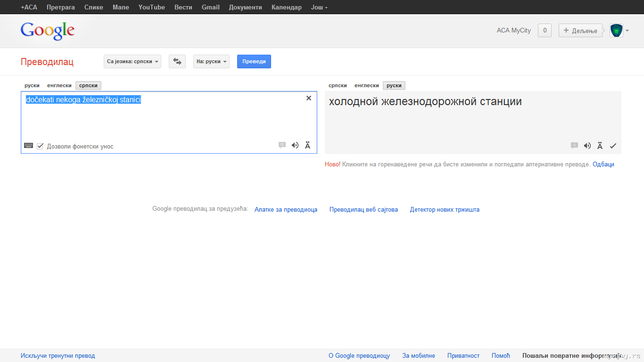
Task: Select 'енглески' as target language
Action: pos(367,85)
